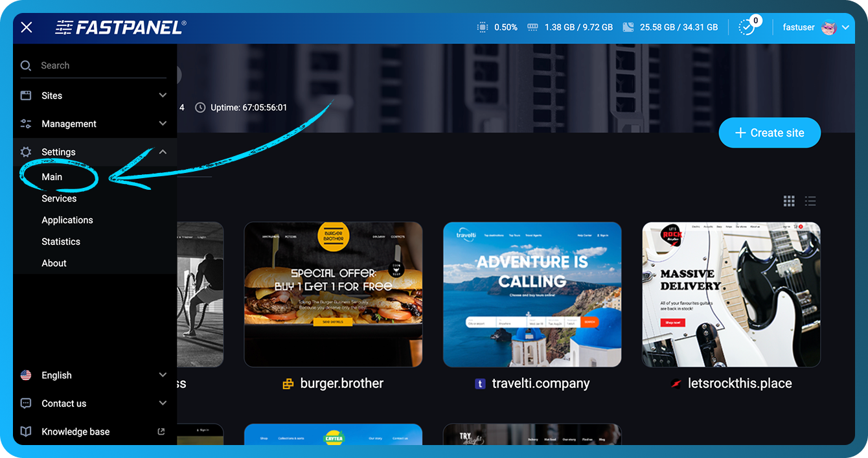Viewport: 868px width, 458px height.
Task: Click the Create site button
Action: (770, 132)
